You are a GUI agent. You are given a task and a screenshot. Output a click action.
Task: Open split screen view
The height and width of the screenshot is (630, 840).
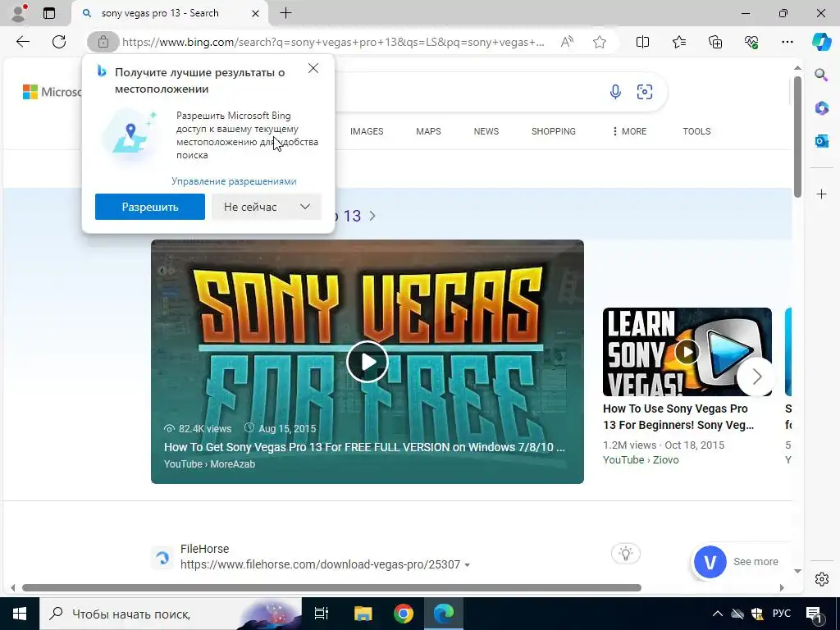pos(642,42)
